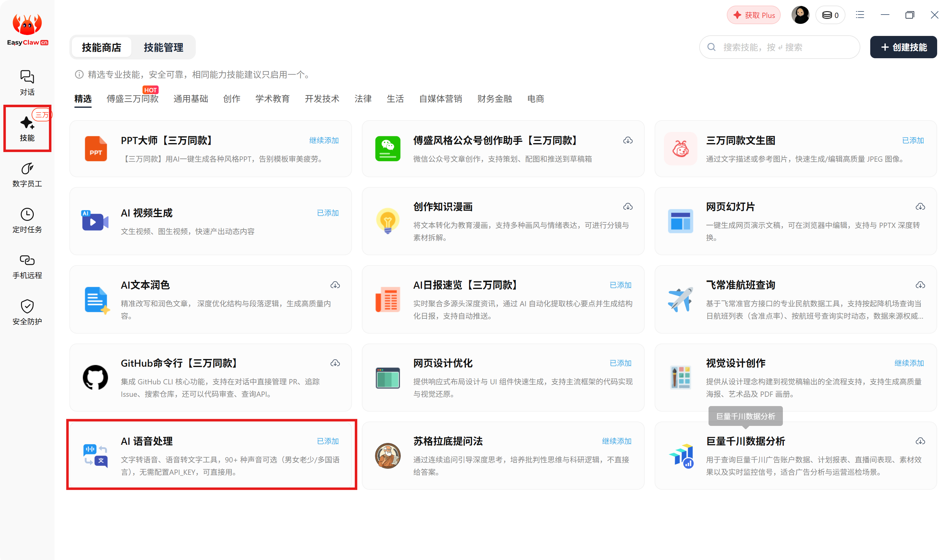Viewport: 948px width, 560px height.
Task: Select the 傅盛三万同款 category tab
Action: (133, 99)
